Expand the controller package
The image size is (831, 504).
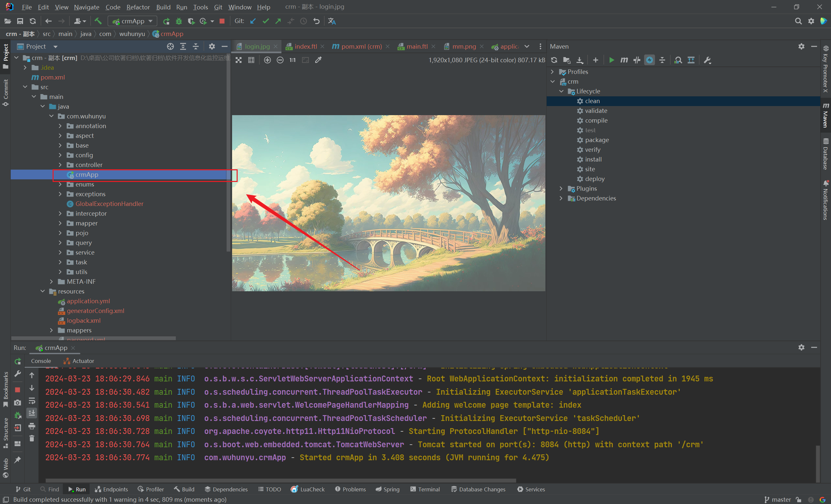[x=60, y=165]
